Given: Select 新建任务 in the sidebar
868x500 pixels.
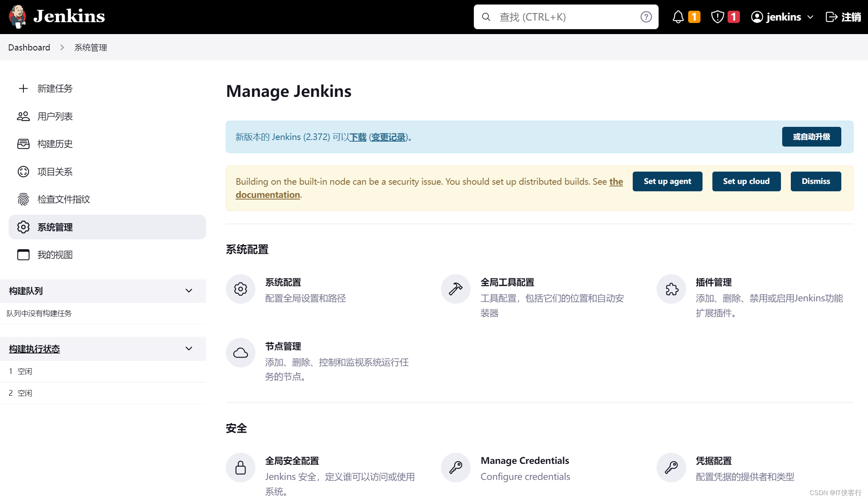Looking at the screenshot, I should click(55, 89).
